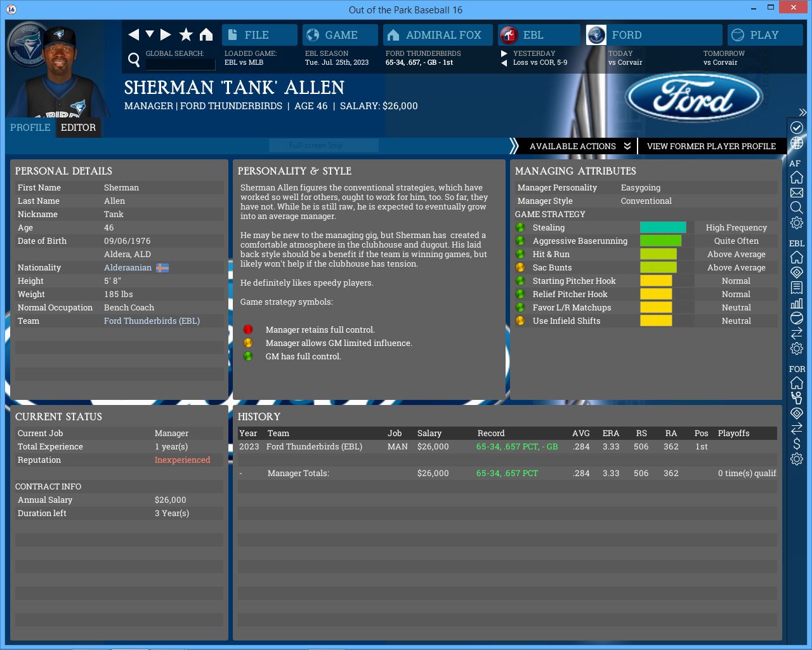Open the AF settings gear icon
Viewport: 812px width, 650px height.
coord(797,223)
